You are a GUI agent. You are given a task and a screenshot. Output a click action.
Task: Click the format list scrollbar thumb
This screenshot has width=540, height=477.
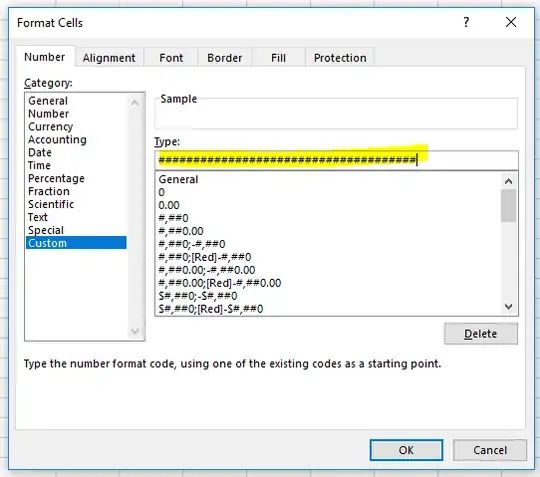point(509,206)
